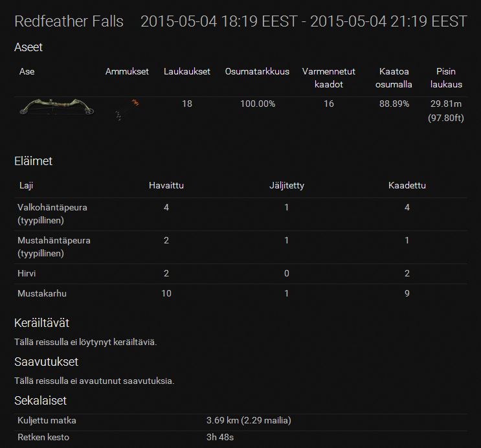The width and height of the screenshot is (481, 448).
Task: Click the compound bow weapon image
Action: click(x=56, y=107)
